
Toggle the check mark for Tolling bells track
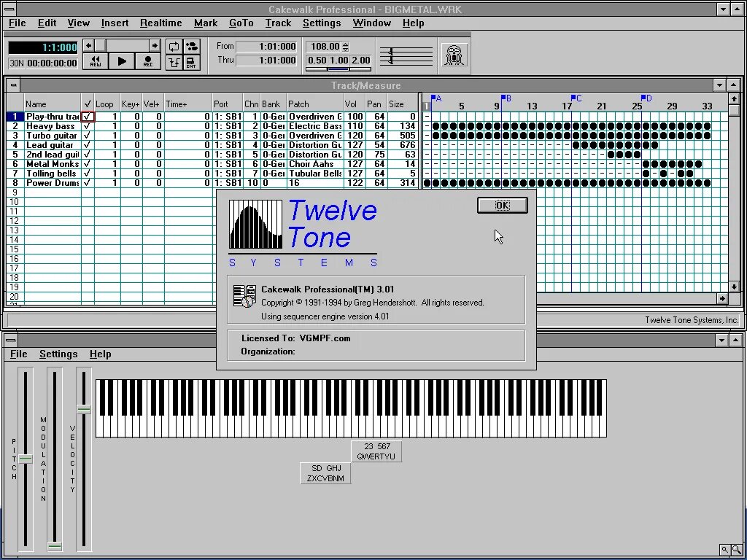point(88,174)
